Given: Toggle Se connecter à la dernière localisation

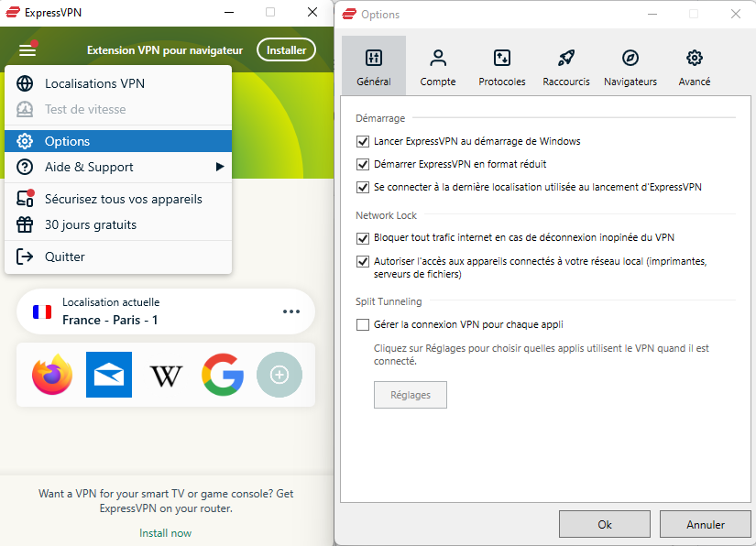Looking at the screenshot, I should tap(363, 187).
